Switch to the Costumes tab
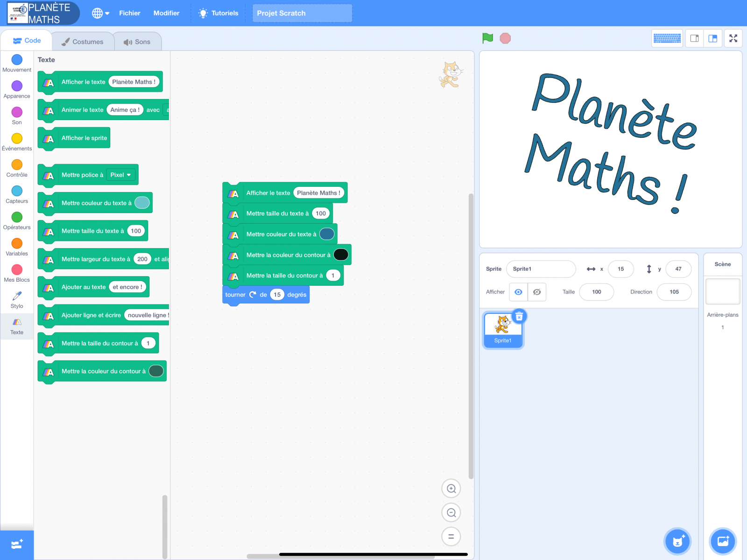The height and width of the screenshot is (560, 747). [83, 42]
